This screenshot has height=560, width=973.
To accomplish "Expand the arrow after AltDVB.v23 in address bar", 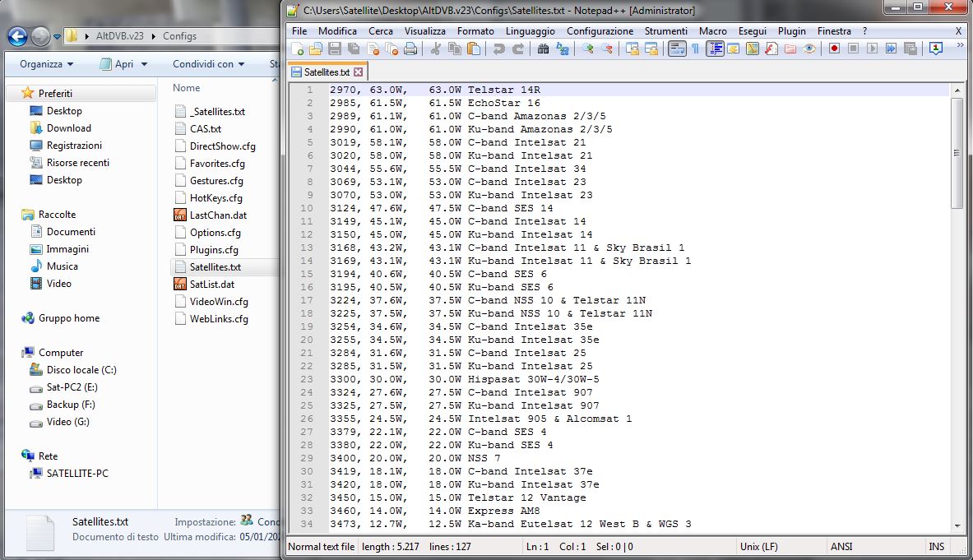I will pyautogui.click(x=153, y=36).
